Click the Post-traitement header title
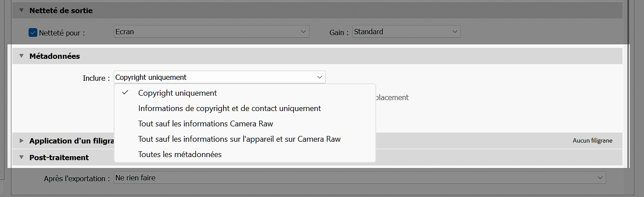644x197 pixels. (59, 157)
